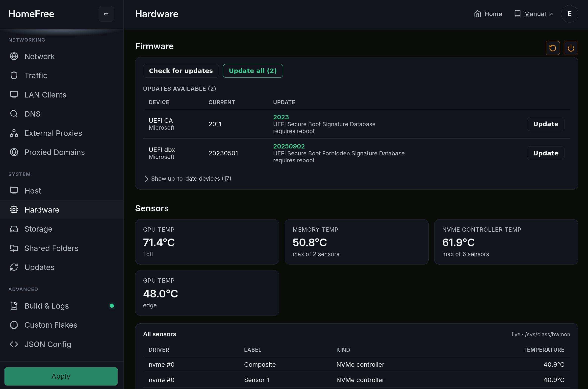Screen dimensions: 588x389
Task: Collapse sidebar with the back arrow button
Action: (x=106, y=14)
